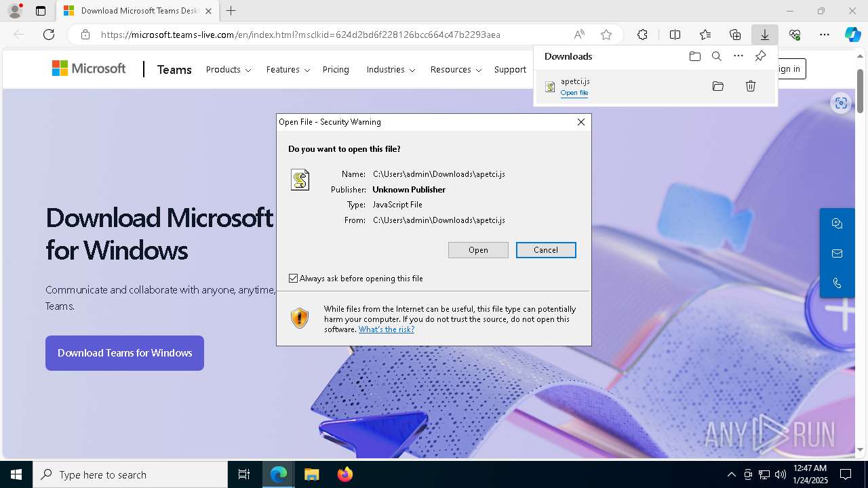Open Browser essentials heart icon
The width and height of the screenshot is (868, 488).
click(795, 35)
